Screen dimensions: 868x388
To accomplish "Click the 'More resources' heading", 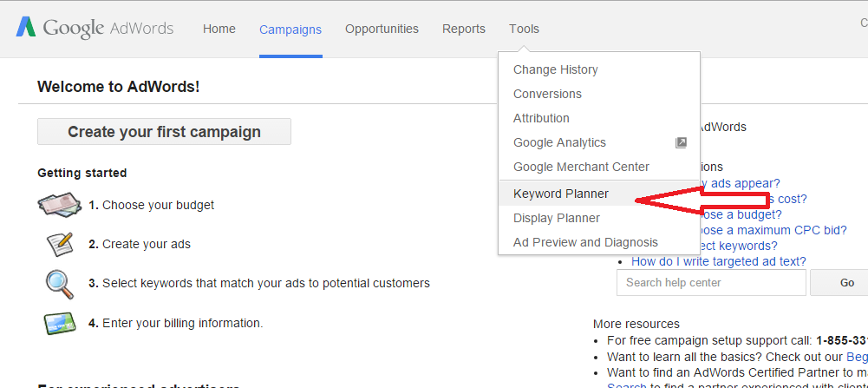I will click(636, 325).
